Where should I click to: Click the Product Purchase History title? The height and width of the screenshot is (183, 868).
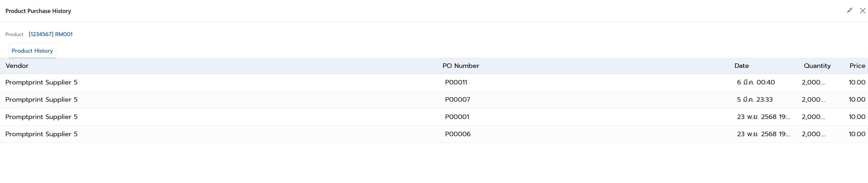pos(38,11)
